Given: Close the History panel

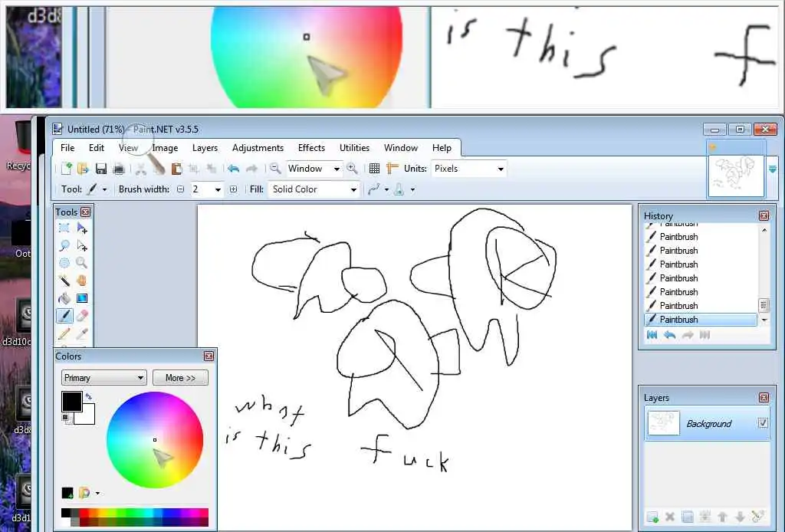Looking at the screenshot, I should (764, 215).
